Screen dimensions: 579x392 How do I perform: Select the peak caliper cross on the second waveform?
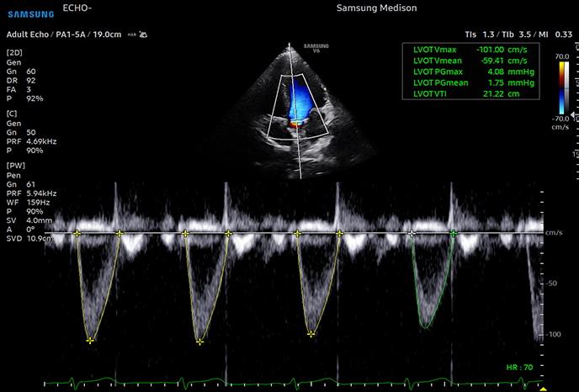199,341
